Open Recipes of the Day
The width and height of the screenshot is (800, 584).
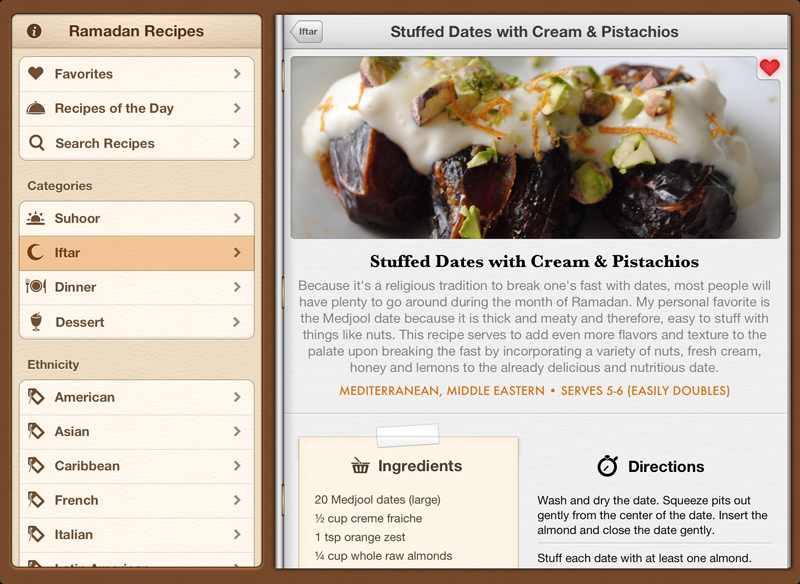[x=137, y=109]
